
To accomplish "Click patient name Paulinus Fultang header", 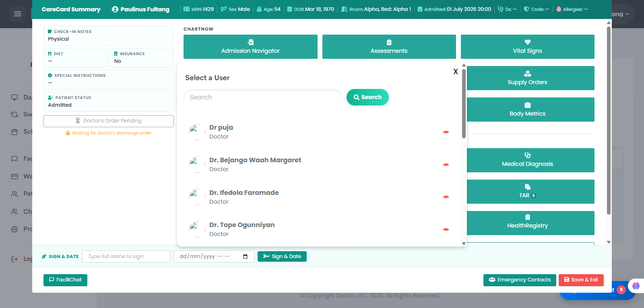I will [x=141, y=9].
